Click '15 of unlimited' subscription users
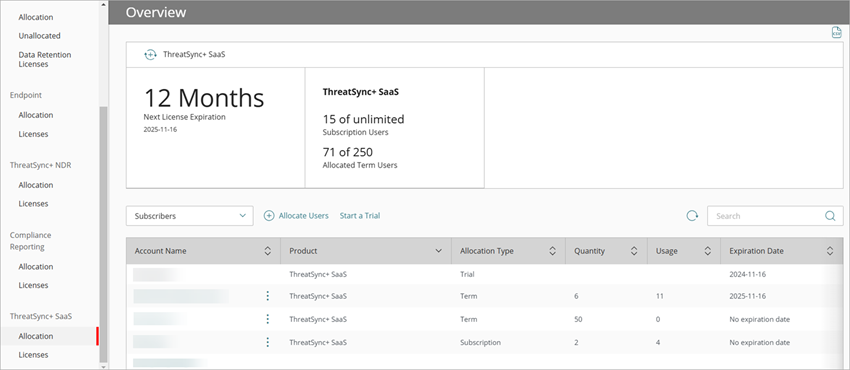850x370 pixels. (363, 119)
